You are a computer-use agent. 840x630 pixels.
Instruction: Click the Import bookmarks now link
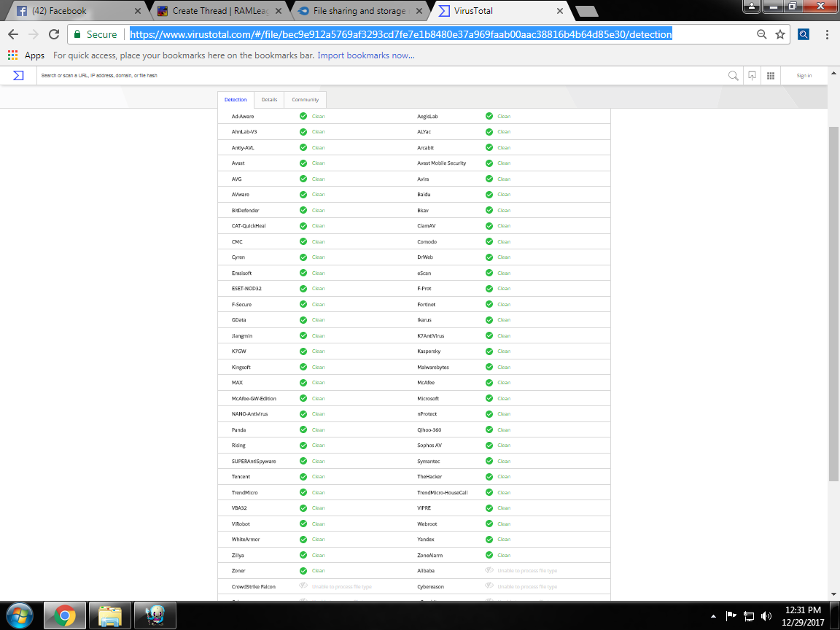[366, 55]
